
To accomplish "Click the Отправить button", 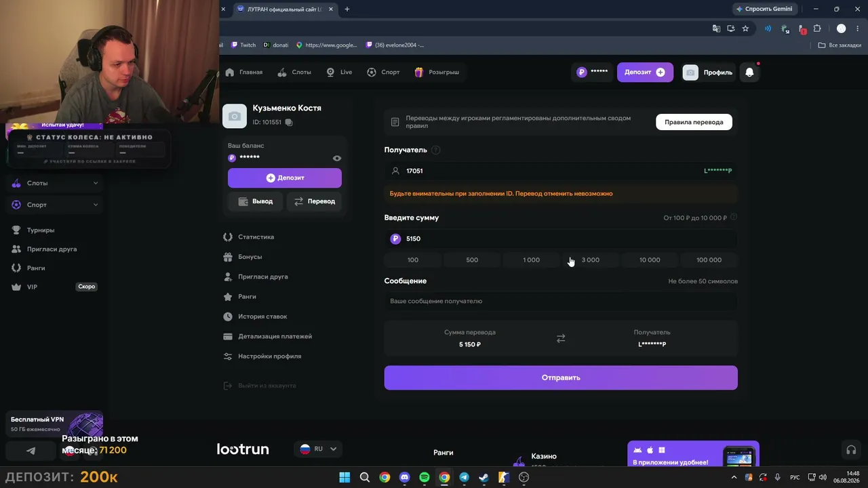I will (x=561, y=378).
